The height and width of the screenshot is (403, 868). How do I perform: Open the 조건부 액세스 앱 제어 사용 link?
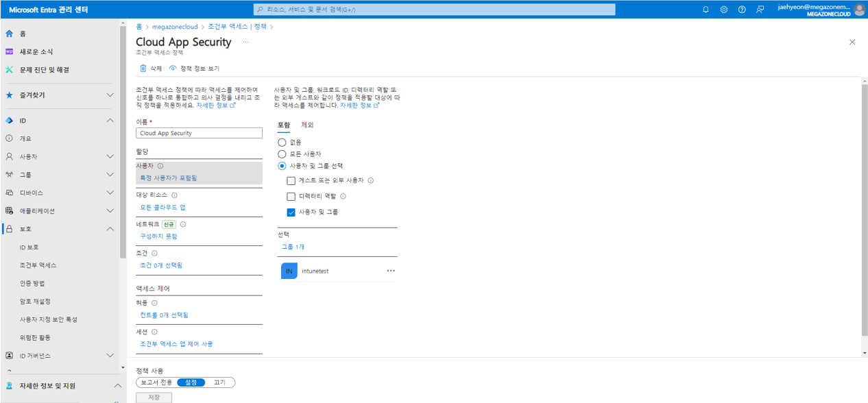coord(176,344)
